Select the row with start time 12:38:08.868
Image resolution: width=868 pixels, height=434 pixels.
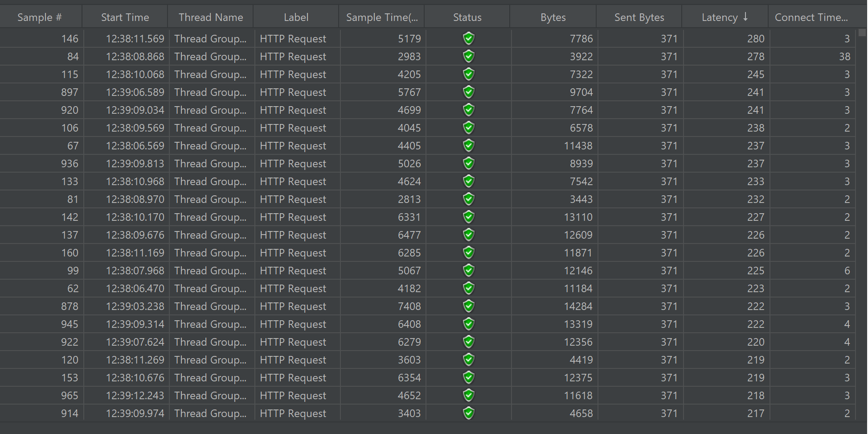tap(135, 57)
